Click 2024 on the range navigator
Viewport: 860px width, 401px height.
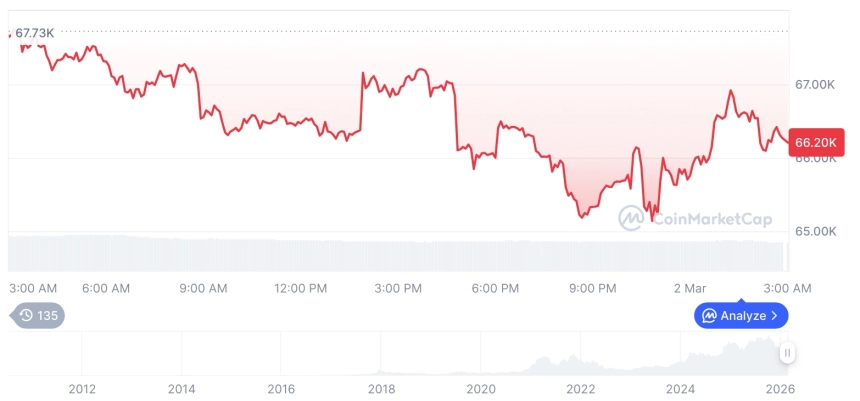point(681,389)
